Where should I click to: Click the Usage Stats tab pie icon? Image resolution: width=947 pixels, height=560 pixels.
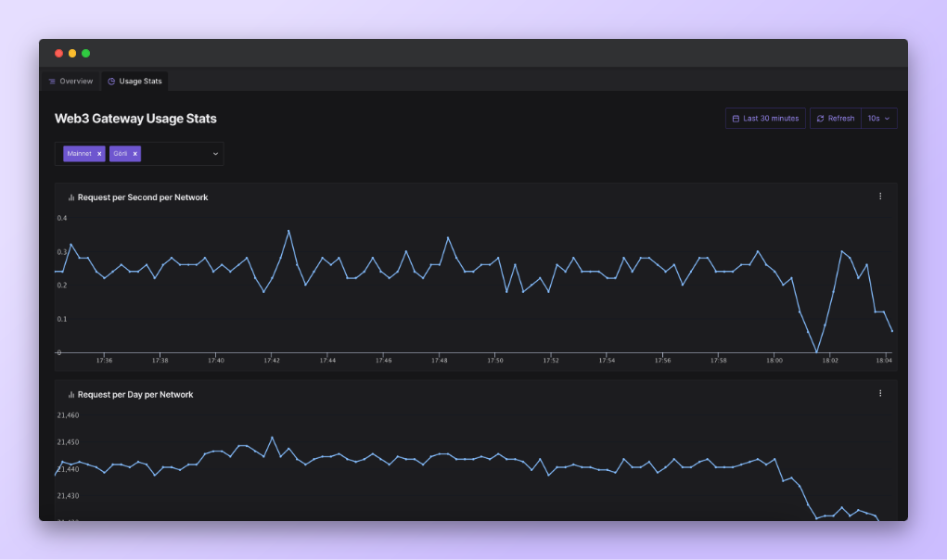(111, 82)
